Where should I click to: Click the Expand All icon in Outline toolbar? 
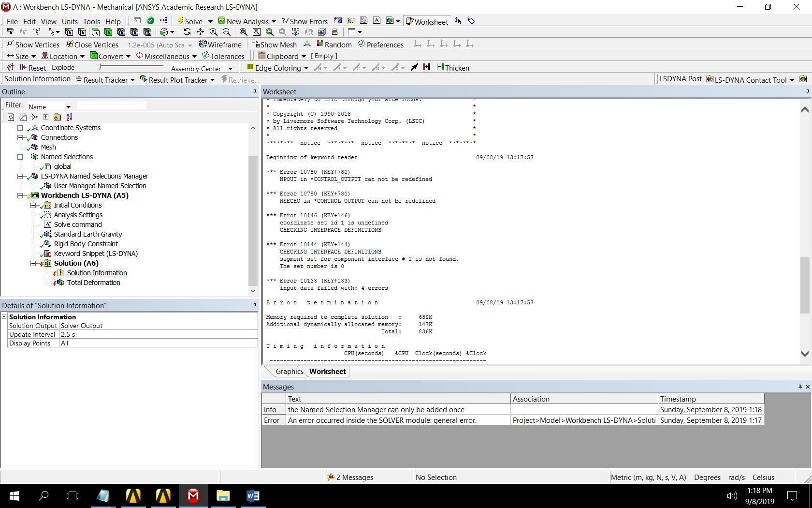click(x=45, y=117)
